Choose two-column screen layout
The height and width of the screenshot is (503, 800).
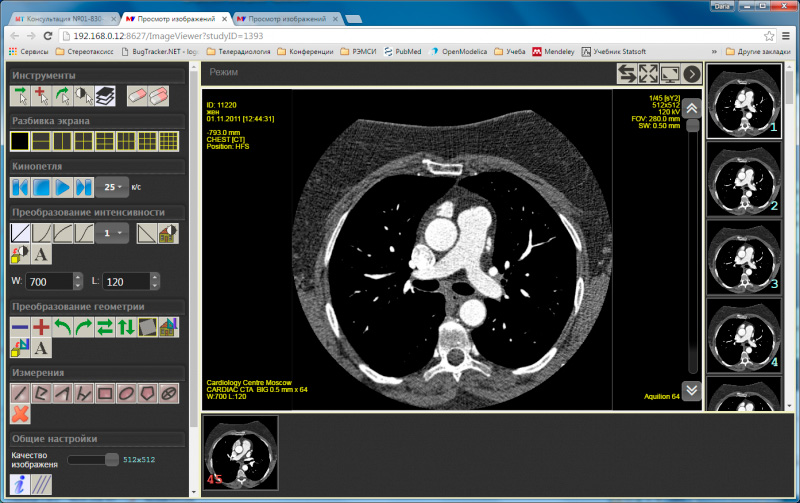62,141
